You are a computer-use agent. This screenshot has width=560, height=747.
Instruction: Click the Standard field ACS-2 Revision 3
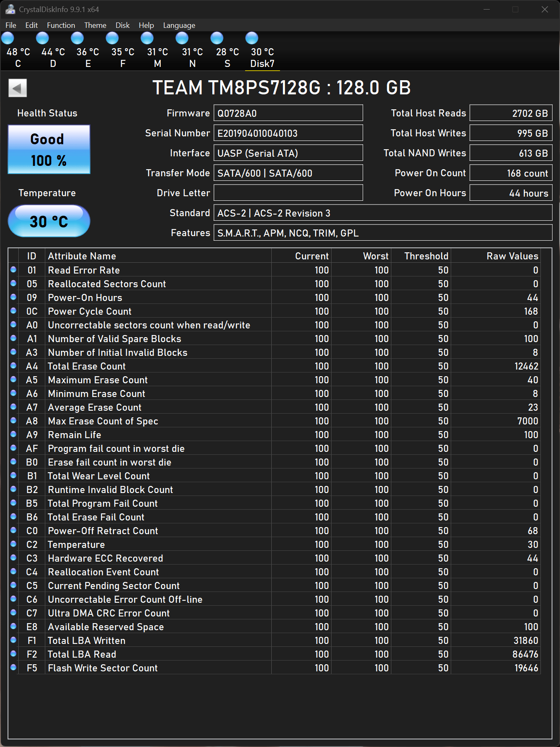[383, 212]
